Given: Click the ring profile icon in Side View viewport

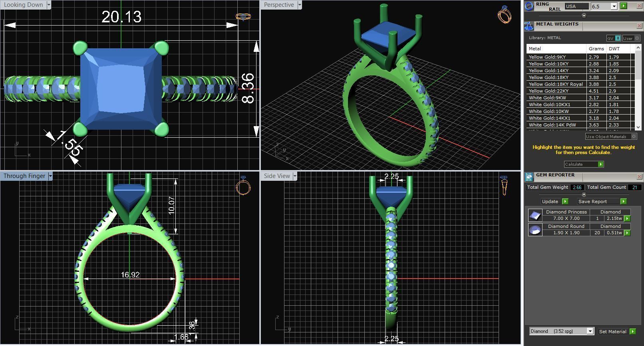Looking at the screenshot, I should pos(504,186).
